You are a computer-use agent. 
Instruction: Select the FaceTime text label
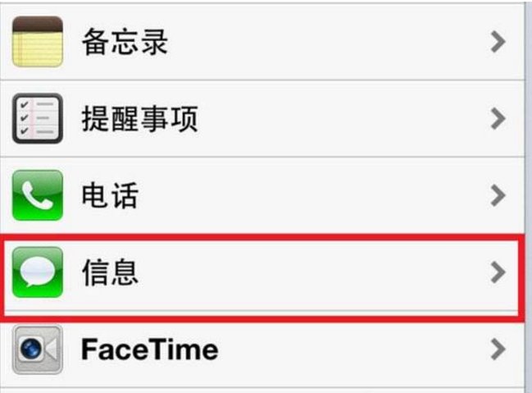point(149,350)
